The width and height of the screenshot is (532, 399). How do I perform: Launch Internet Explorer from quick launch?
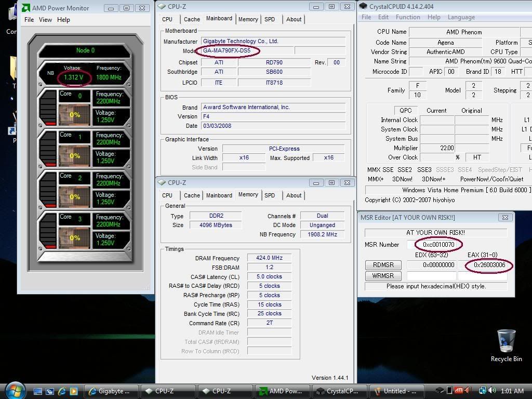61,391
